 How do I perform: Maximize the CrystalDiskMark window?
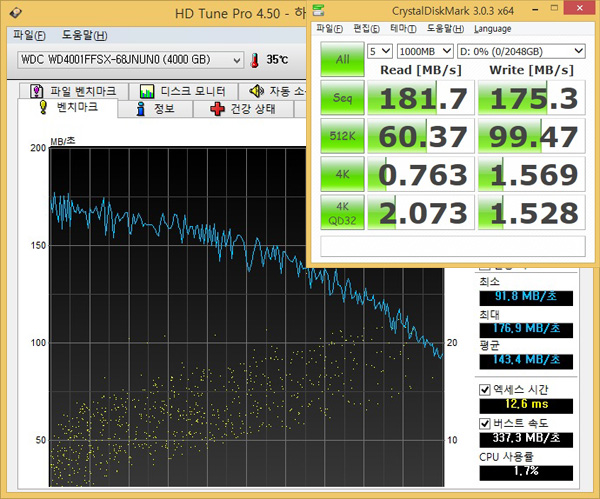pos(554,8)
